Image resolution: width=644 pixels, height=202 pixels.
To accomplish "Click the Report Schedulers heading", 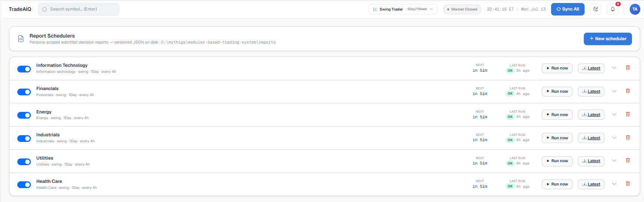I will point(52,36).
